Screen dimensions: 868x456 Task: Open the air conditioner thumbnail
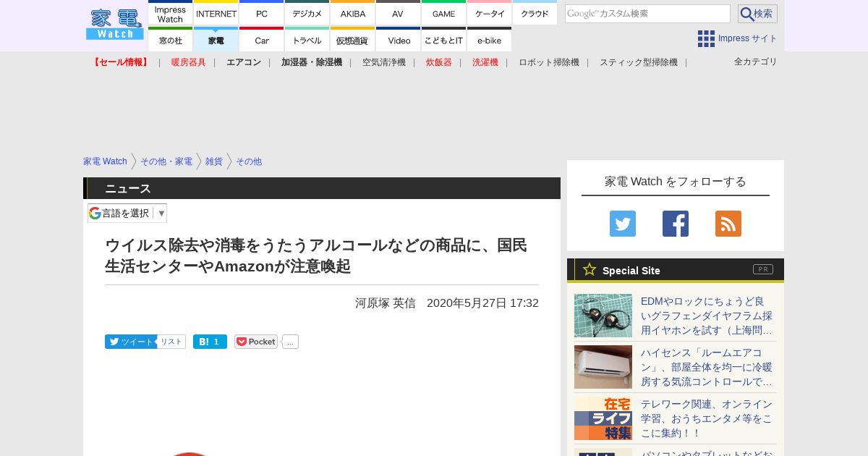point(603,367)
